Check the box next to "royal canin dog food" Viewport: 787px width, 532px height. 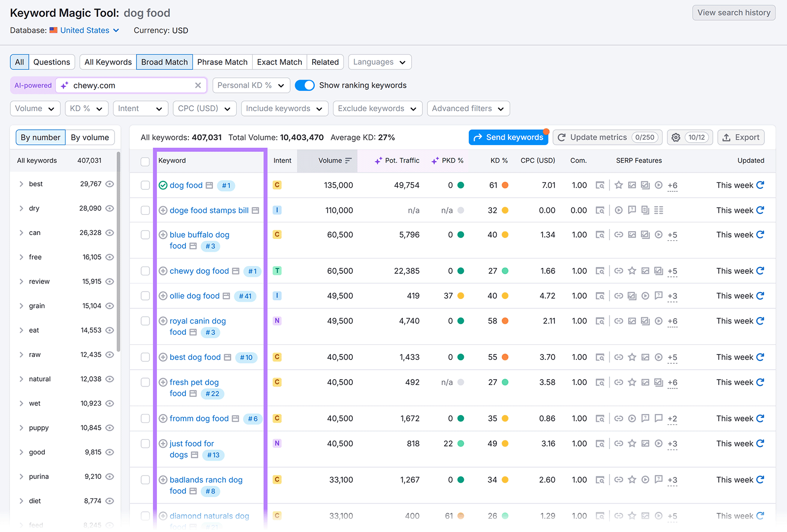pos(145,321)
